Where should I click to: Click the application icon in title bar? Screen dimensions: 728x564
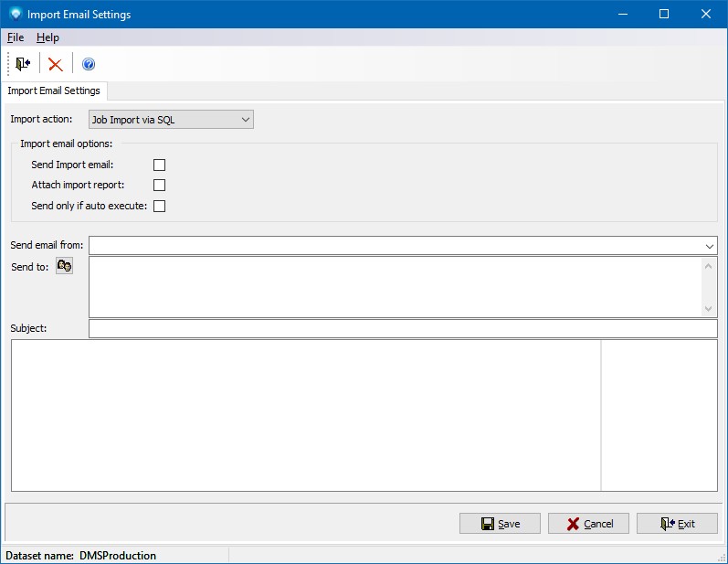[x=15, y=14]
